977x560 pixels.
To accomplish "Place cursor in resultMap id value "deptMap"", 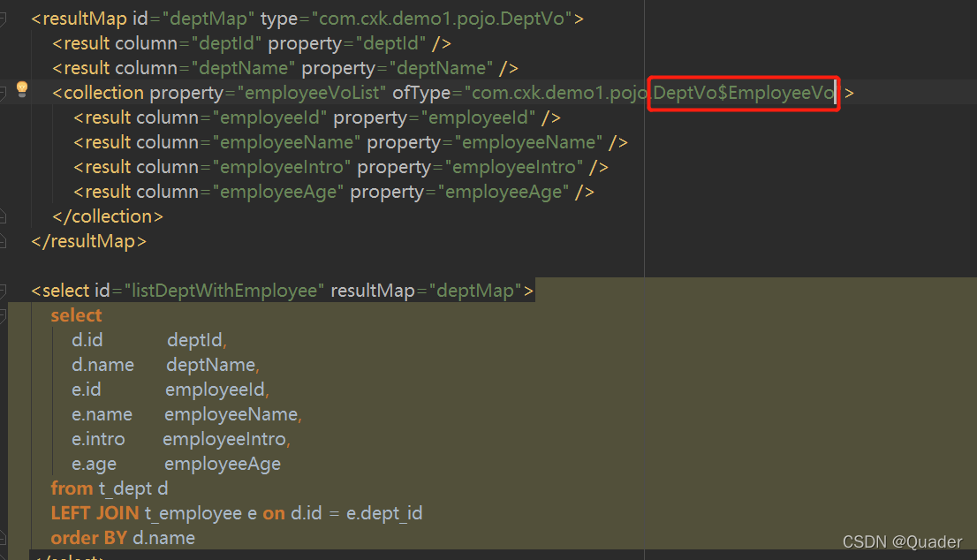I will click(208, 19).
